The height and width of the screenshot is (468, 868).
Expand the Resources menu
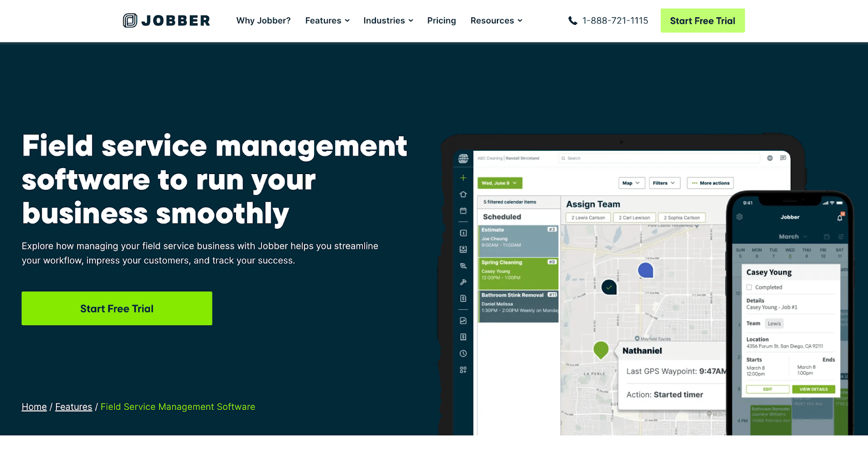[496, 21]
